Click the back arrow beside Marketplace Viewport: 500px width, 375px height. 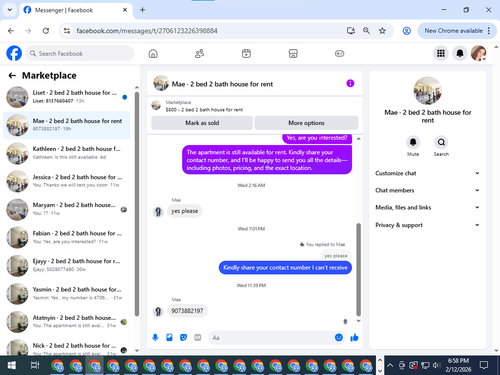[x=12, y=76]
